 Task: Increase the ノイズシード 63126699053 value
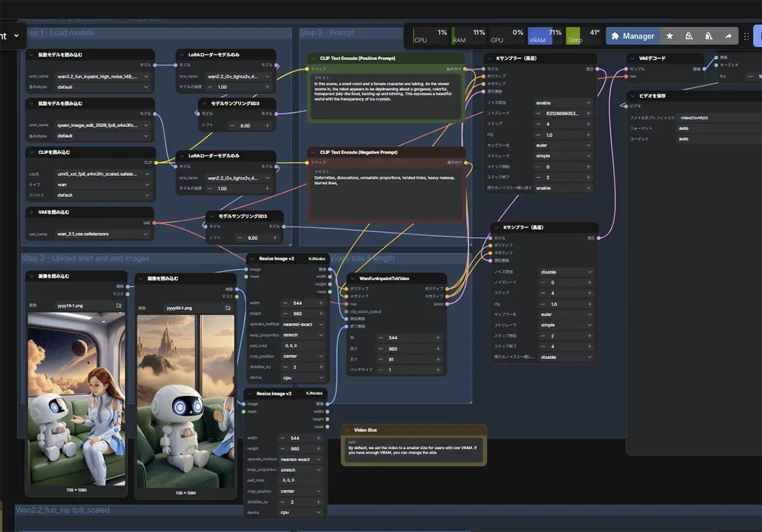point(588,113)
